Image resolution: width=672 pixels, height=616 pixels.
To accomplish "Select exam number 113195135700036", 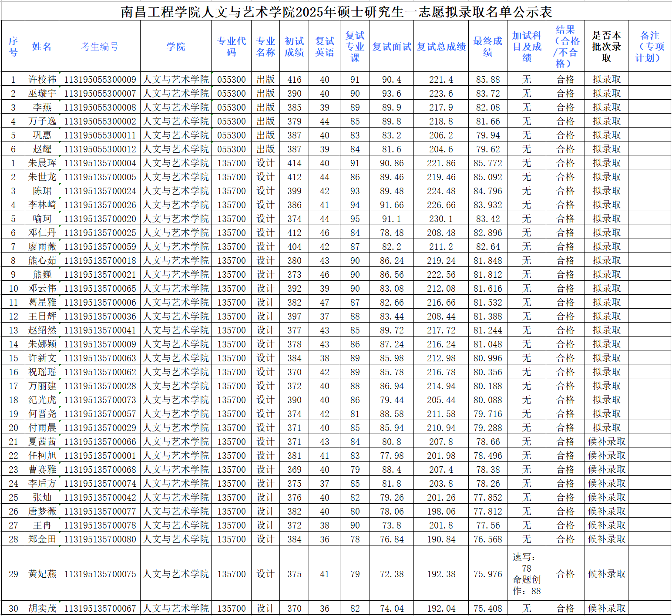I will coord(100,316).
